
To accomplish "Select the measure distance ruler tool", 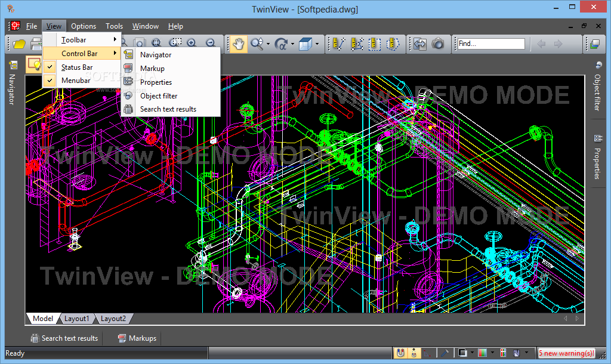I will pos(338,44).
